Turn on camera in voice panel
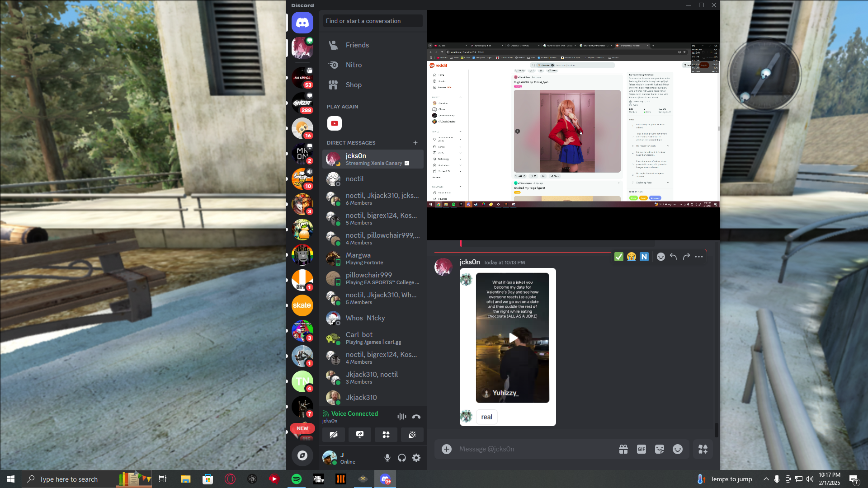The height and width of the screenshot is (488, 868). pyautogui.click(x=334, y=435)
